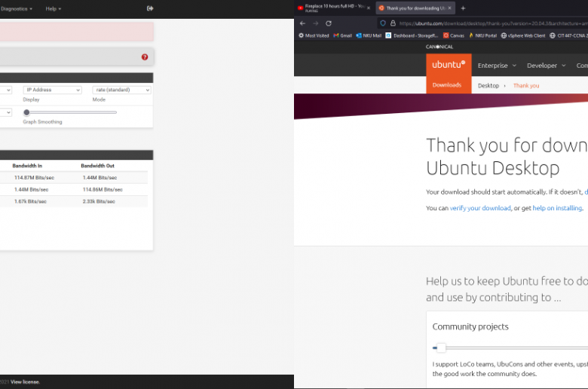
Task: Open the Canvas bookmark
Action: coord(453,35)
